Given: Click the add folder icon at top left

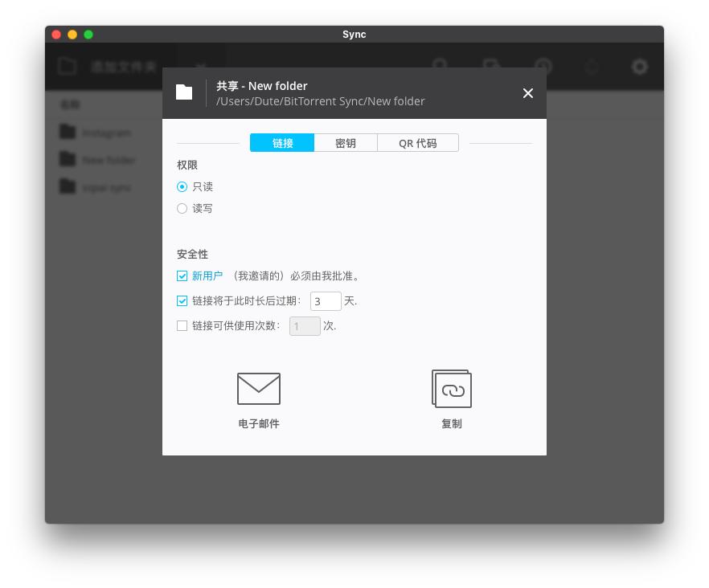Looking at the screenshot, I should pyautogui.click(x=68, y=67).
